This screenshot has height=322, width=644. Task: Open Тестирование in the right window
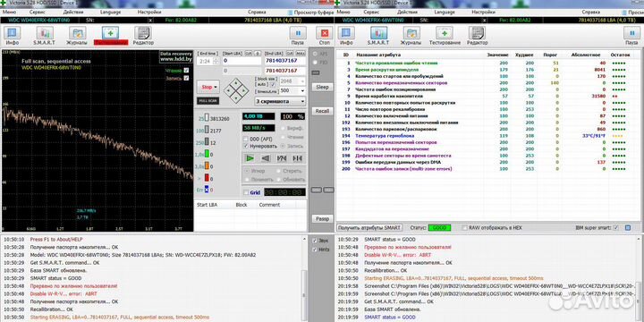pyautogui.click(x=445, y=34)
